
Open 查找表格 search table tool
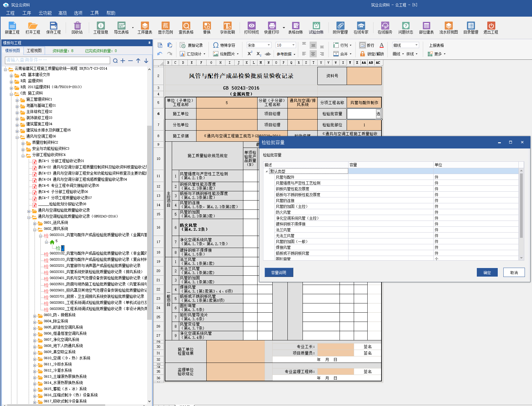186,28
